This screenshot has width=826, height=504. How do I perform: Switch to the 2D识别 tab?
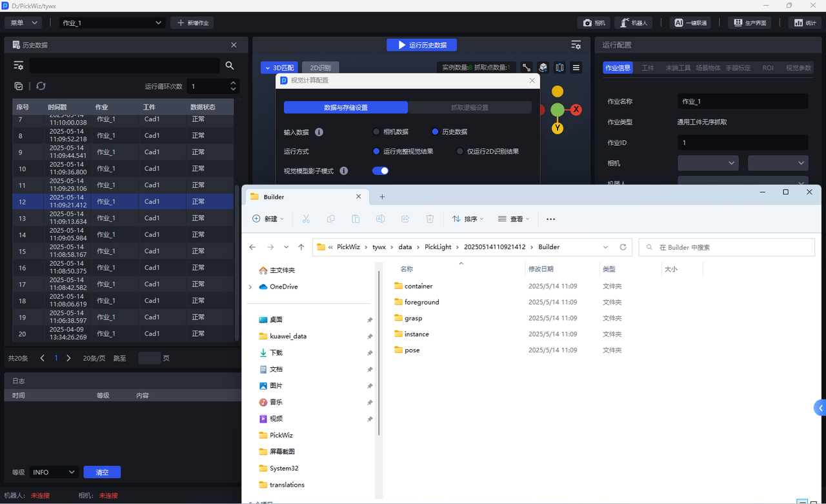click(x=320, y=68)
